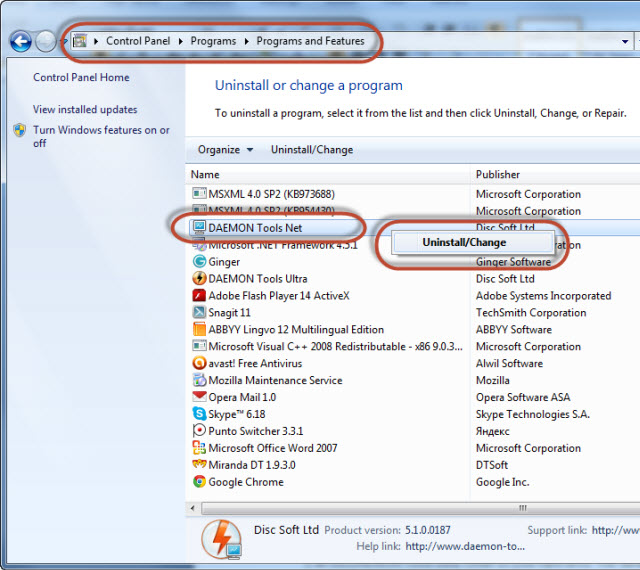This screenshot has height=570, width=640.
Task: Expand the arrow after Programs breadcrumb
Action: (247, 41)
